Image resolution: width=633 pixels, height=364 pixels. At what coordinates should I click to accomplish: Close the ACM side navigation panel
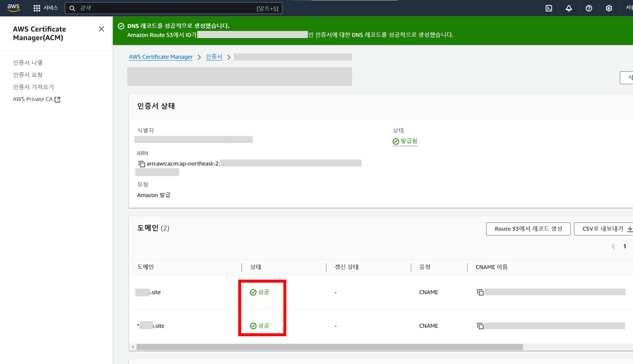tap(101, 29)
